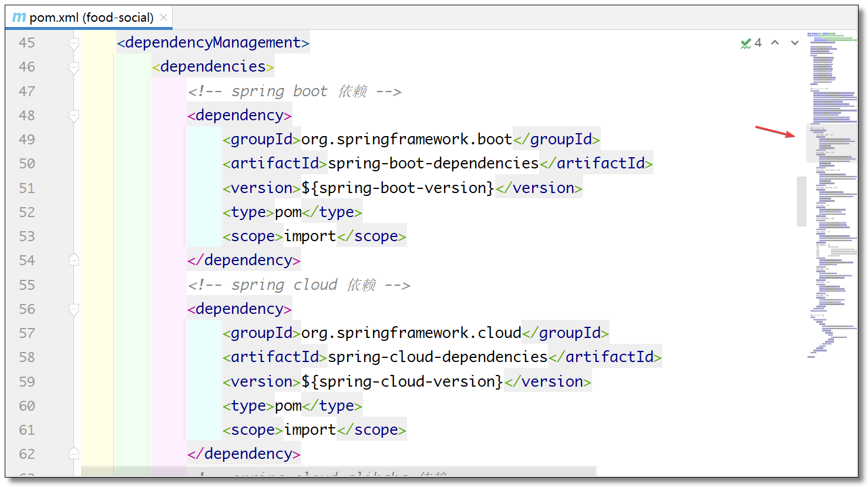Click the code minimap on the right
Screen dimensions: 868x487
(x=832, y=195)
